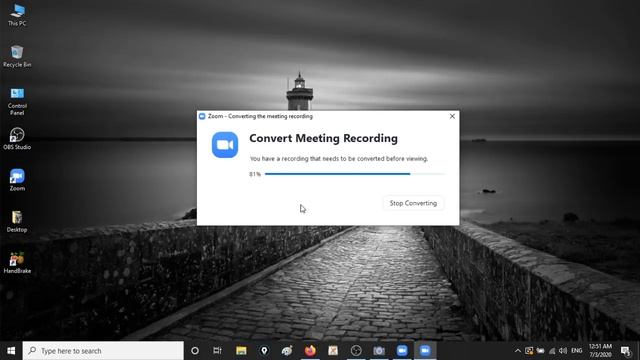Open the camera app taskbar icon
The width and height of the screenshot is (640, 360).
(379, 351)
